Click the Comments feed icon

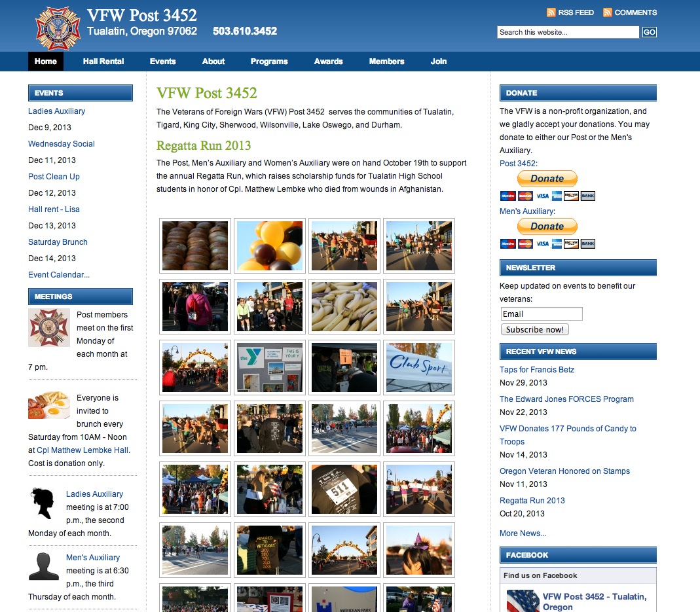point(608,12)
